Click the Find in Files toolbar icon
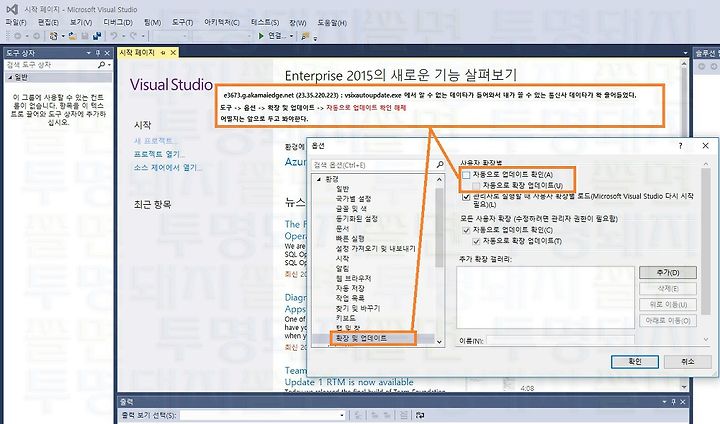 point(305,36)
